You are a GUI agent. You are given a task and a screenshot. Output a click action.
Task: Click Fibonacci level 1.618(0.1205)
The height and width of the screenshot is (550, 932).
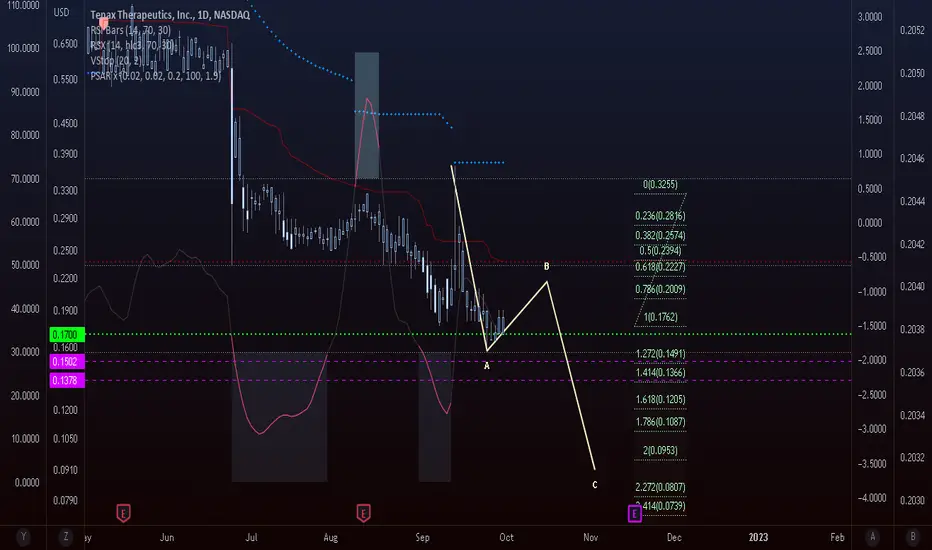click(x=660, y=400)
